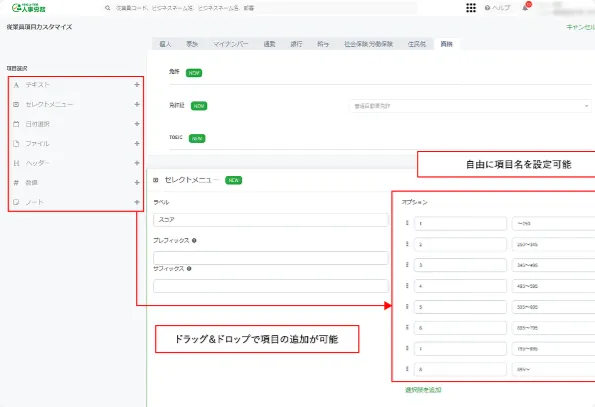
Task: Add a ノート item via plus icon
Action: click(137, 202)
